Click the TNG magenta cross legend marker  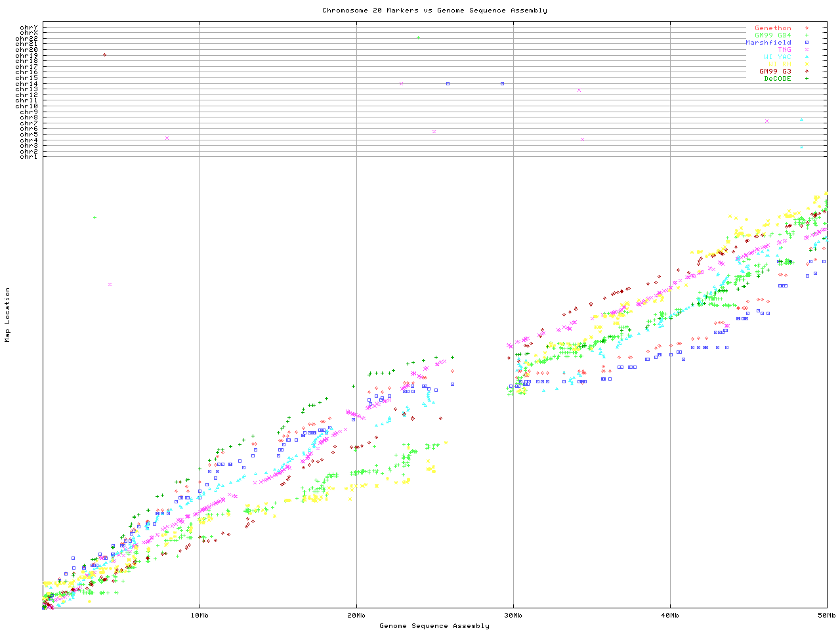pyautogui.click(x=807, y=50)
